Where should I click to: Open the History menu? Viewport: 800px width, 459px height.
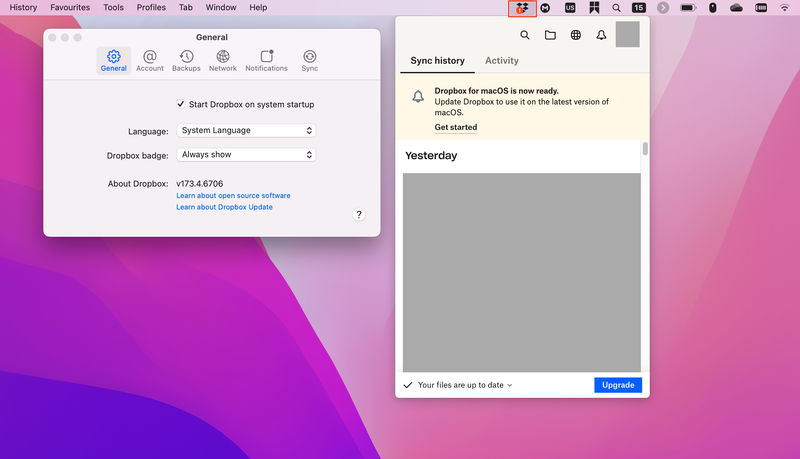pyautogui.click(x=23, y=8)
